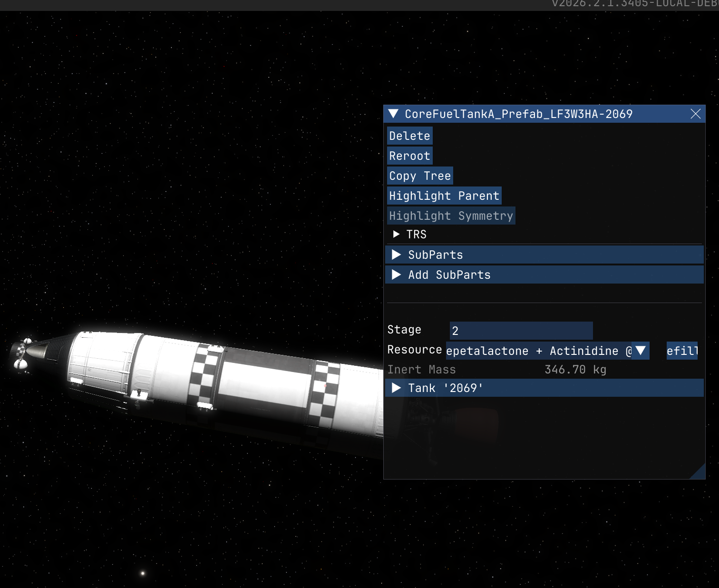This screenshot has height=588, width=719.
Task: Close the CoreFuelTankA part window
Action: click(x=695, y=114)
